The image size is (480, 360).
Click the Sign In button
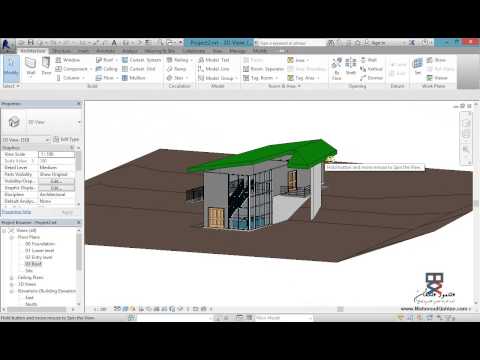[376, 43]
